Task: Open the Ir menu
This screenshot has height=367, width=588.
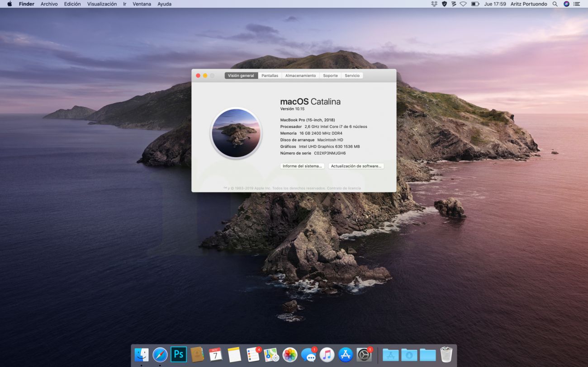Action: coord(125,4)
